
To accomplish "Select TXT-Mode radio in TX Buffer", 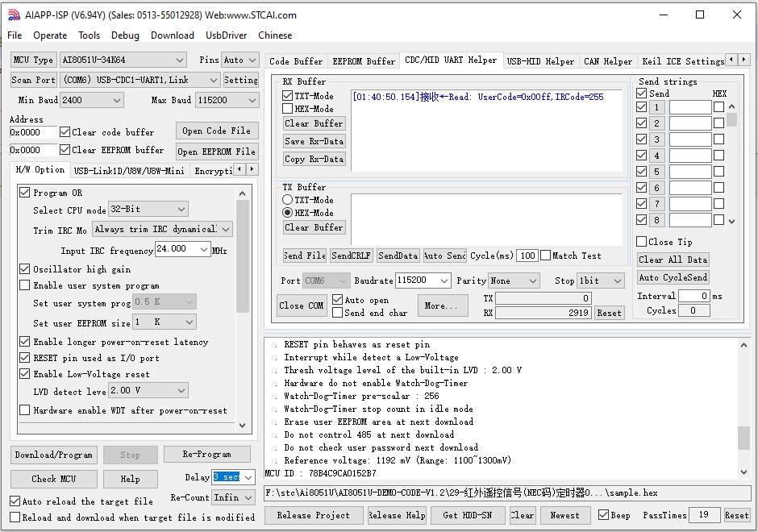I will [288, 200].
